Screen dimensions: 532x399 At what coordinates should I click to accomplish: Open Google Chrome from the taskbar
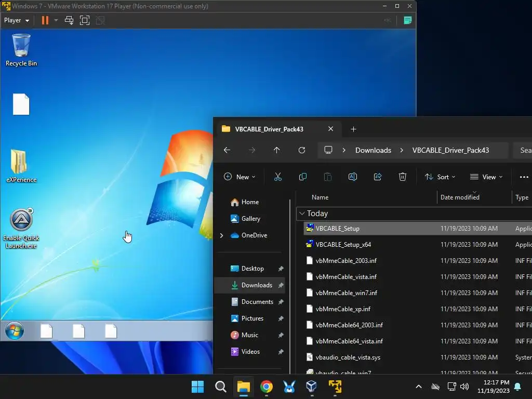tap(267, 387)
